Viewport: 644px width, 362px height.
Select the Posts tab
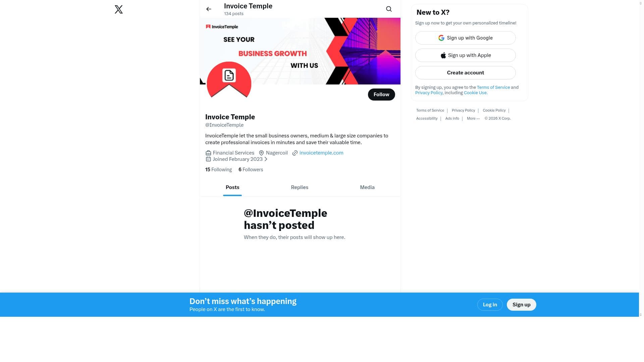coord(232,187)
